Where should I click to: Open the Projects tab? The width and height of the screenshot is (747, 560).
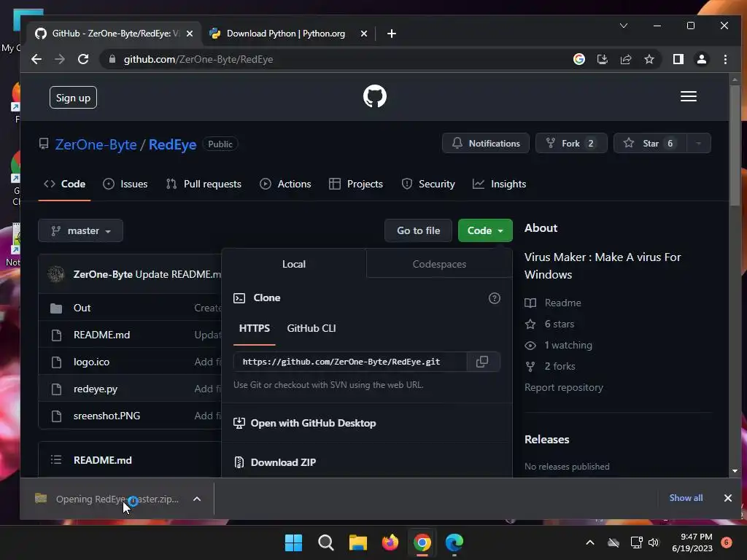click(x=356, y=184)
